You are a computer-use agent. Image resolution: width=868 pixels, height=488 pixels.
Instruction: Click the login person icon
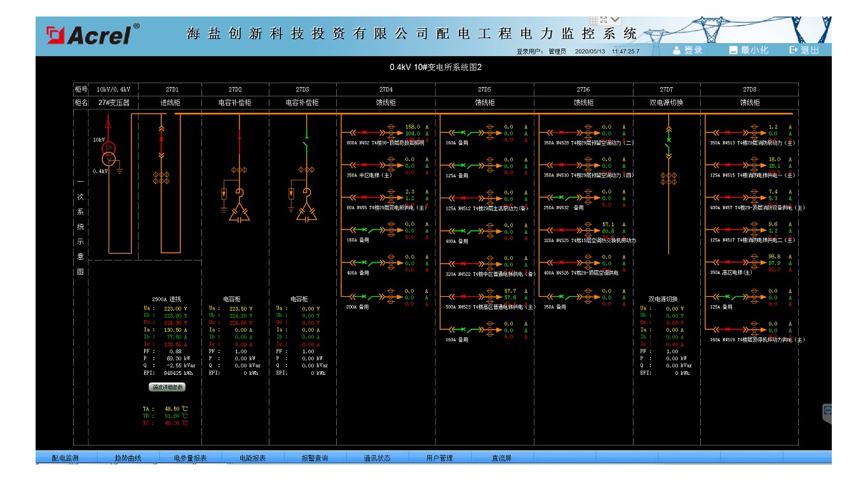tap(677, 50)
